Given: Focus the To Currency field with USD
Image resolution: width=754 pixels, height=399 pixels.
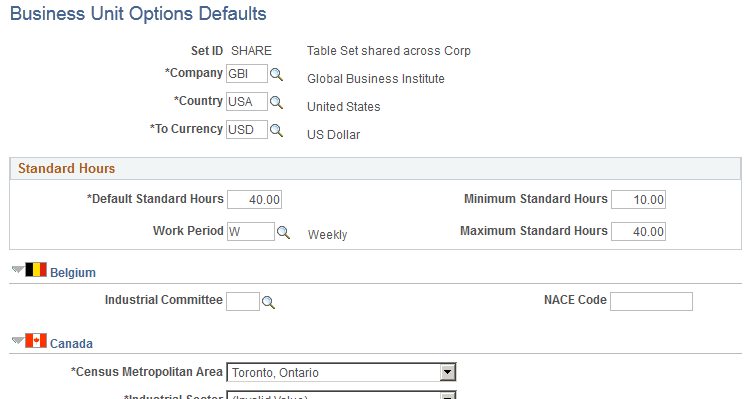Looking at the screenshot, I should (x=247, y=129).
